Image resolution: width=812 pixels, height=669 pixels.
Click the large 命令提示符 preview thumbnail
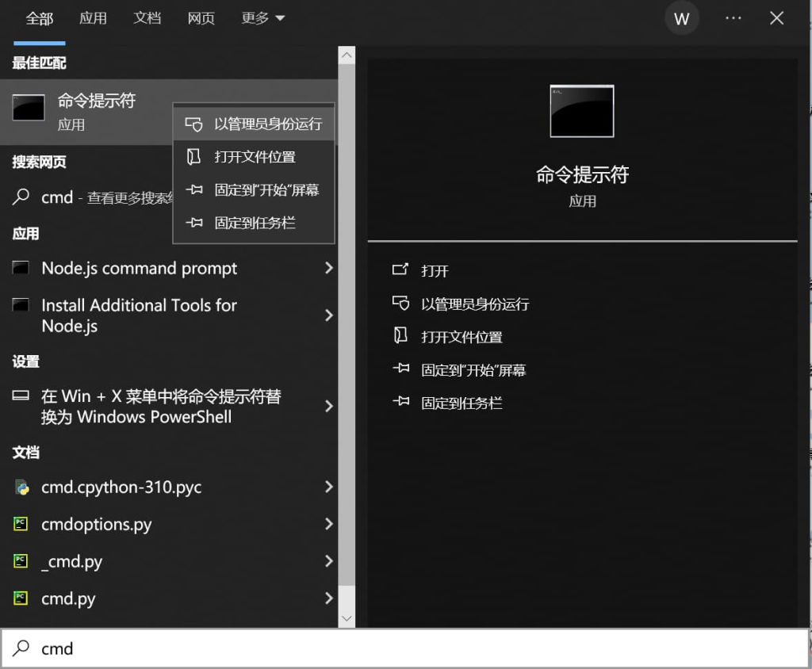pyautogui.click(x=581, y=111)
